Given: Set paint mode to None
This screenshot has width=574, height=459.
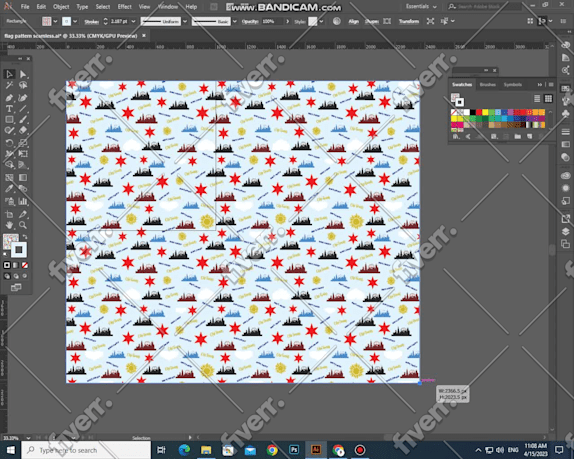Looking at the screenshot, I should click(x=25, y=265).
